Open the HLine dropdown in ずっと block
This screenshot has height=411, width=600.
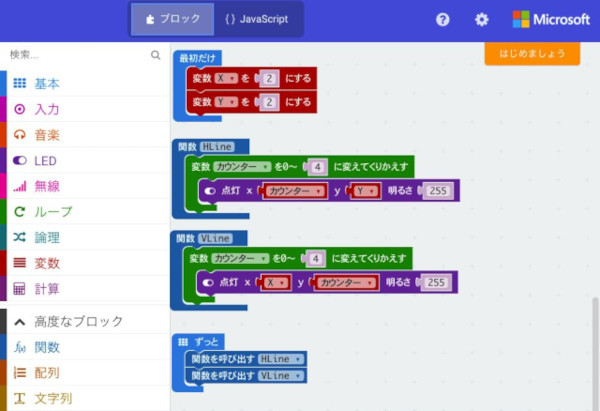281,358
